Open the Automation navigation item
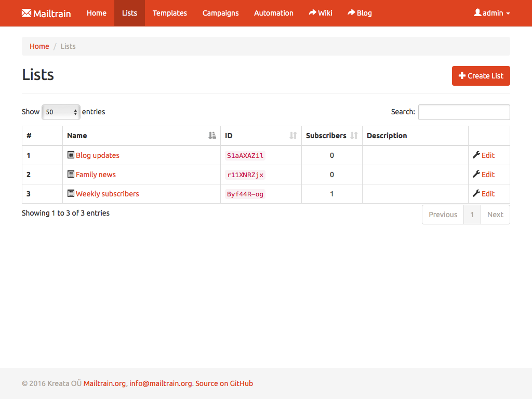This screenshot has width=532, height=399. point(273,13)
